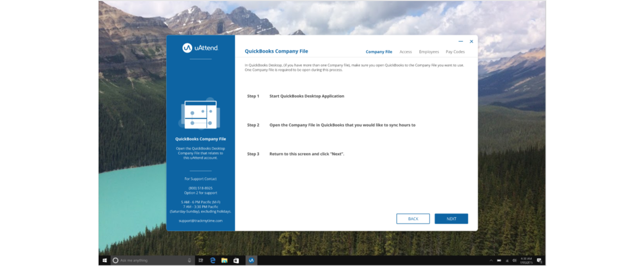Screen dimensions: 644x266
Task: Click the Cortana microphone icon
Action: (x=189, y=260)
